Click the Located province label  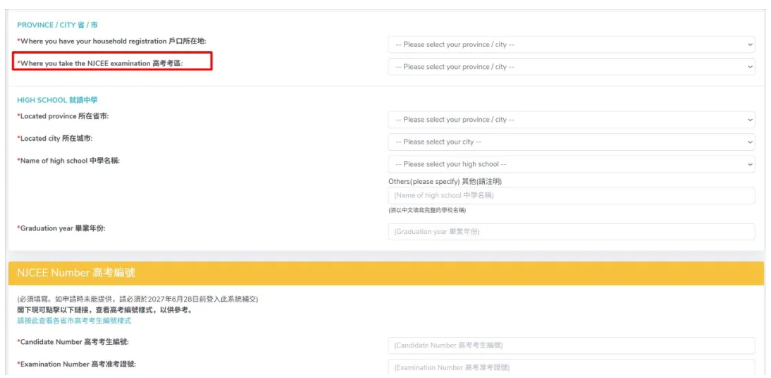pos(63,116)
